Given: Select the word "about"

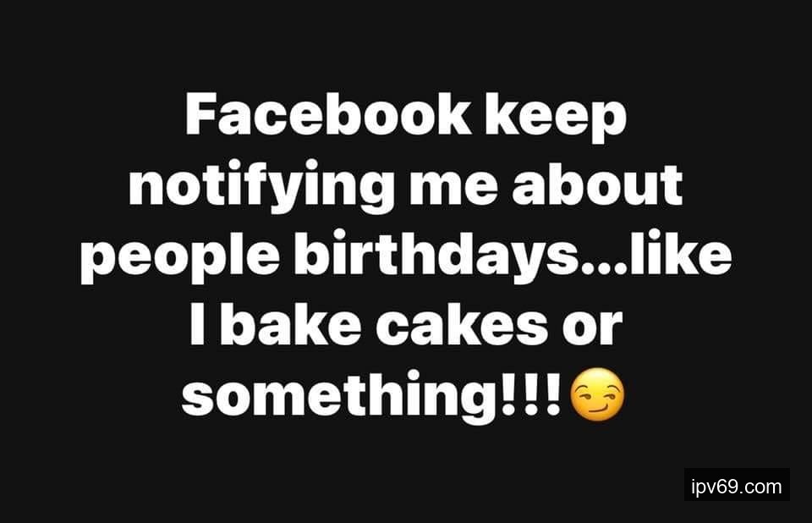Looking at the screenshot, I should pyautogui.click(x=597, y=184).
